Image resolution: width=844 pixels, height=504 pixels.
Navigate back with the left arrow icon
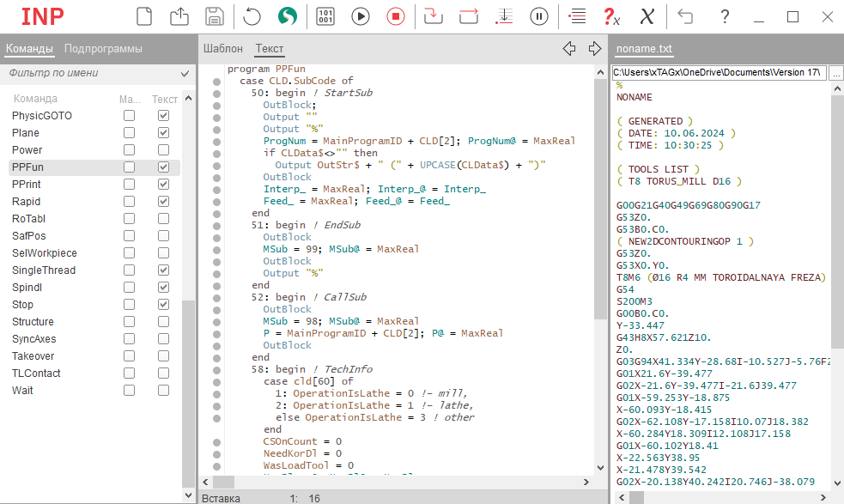568,49
